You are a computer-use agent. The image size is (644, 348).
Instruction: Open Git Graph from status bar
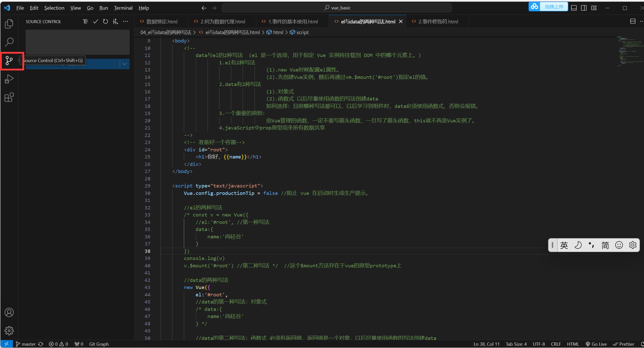click(99, 344)
